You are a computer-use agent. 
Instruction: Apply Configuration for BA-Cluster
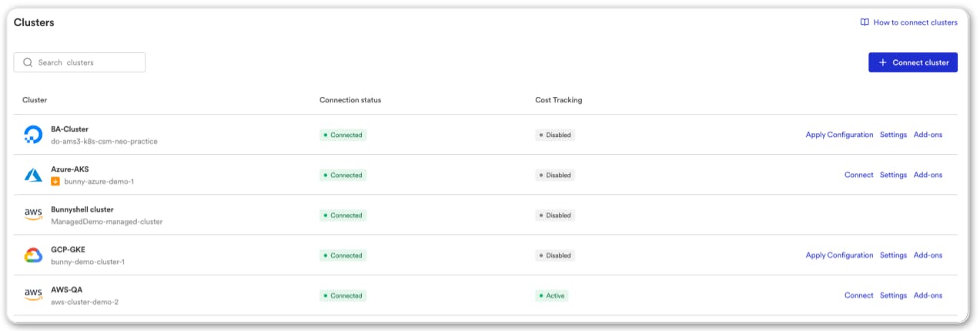pyautogui.click(x=839, y=135)
